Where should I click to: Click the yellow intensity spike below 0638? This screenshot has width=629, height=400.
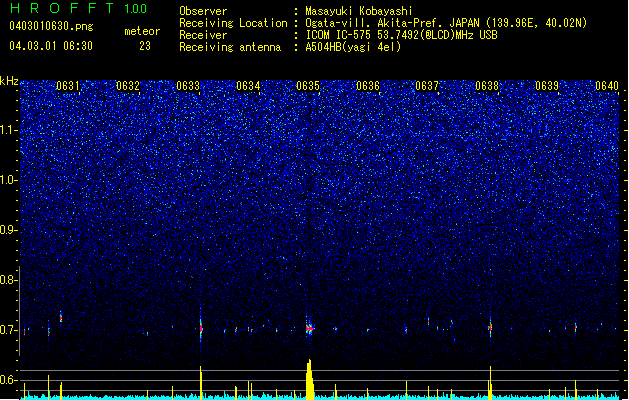490,382
